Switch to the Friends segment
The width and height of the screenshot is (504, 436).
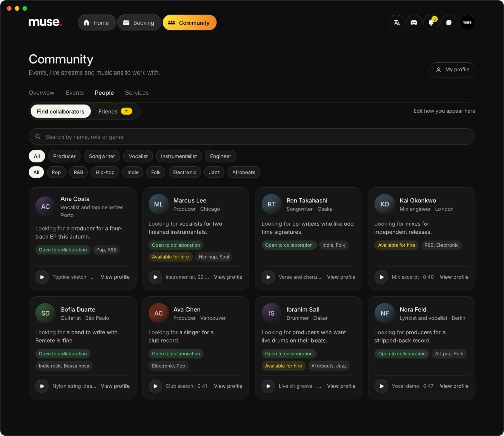(115, 111)
